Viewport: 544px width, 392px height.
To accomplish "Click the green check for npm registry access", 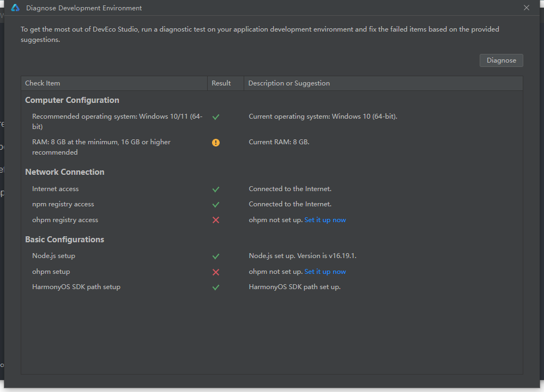I will coord(216,205).
